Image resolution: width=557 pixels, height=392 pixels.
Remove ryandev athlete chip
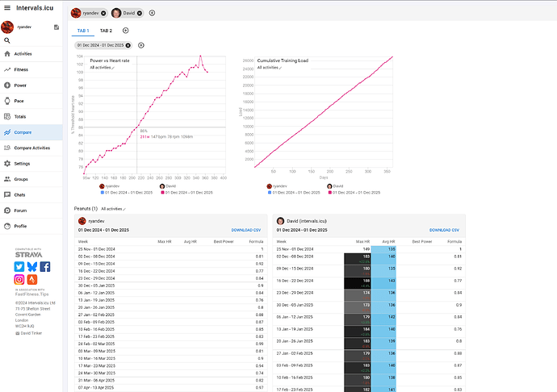tap(103, 13)
